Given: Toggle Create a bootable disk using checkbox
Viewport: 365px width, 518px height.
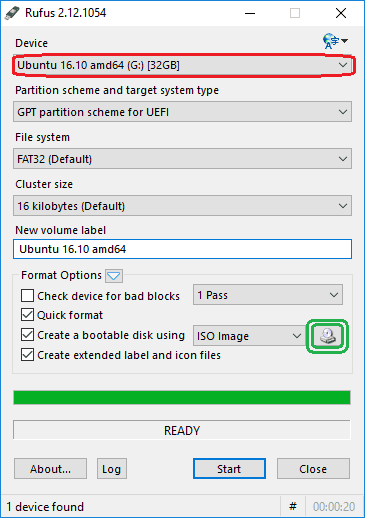Looking at the screenshot, I should (27, 335).
